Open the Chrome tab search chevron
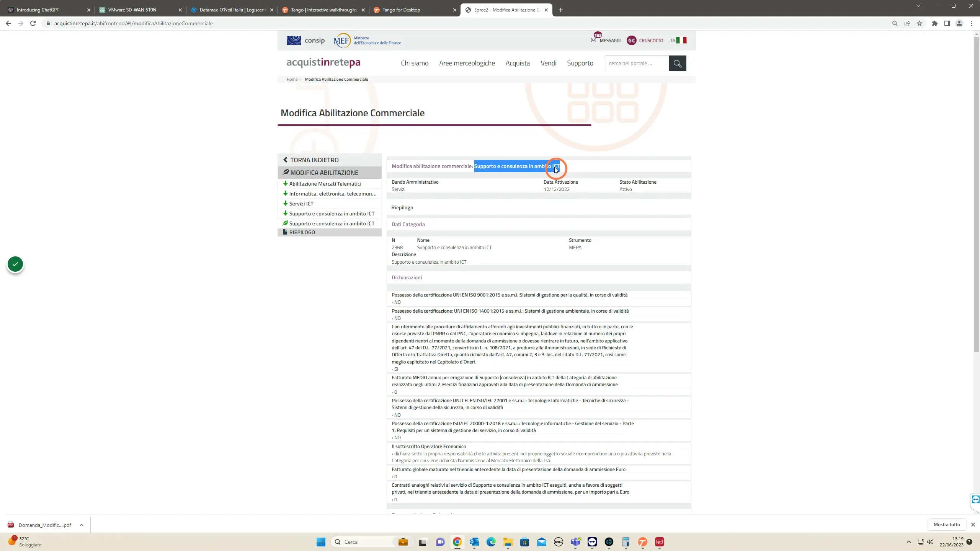 pyautogui.click(x=918, y=6)
